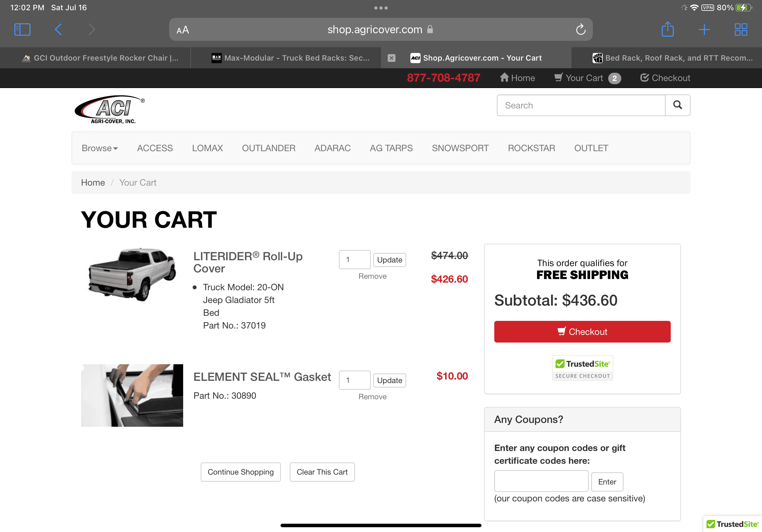This screenshot has height=532, width=762.
Task: Go back to the previous page
Action: (x=58, y=30)
